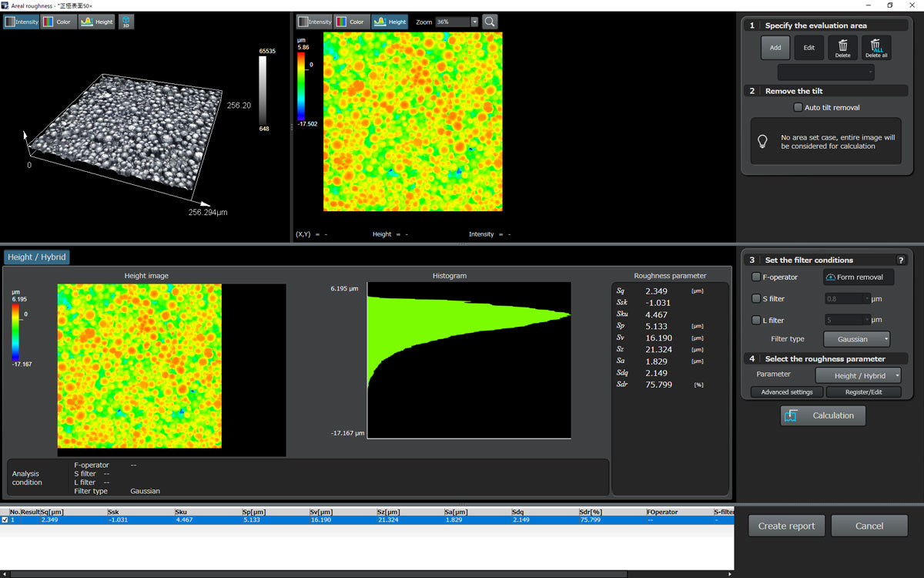
Task: Click the magnifier zoom icon
Action: pyautogui.click(x=490, y=22)
